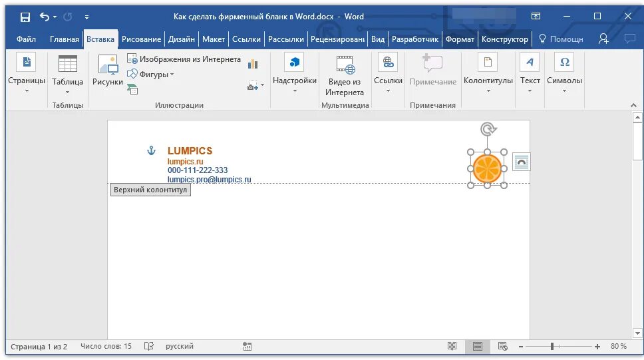Open the Файл tab

26,39
